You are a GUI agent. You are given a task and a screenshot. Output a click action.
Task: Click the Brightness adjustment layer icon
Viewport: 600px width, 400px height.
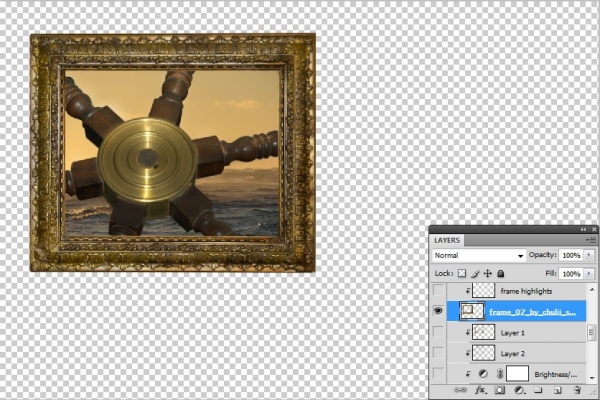coord(483,374)
